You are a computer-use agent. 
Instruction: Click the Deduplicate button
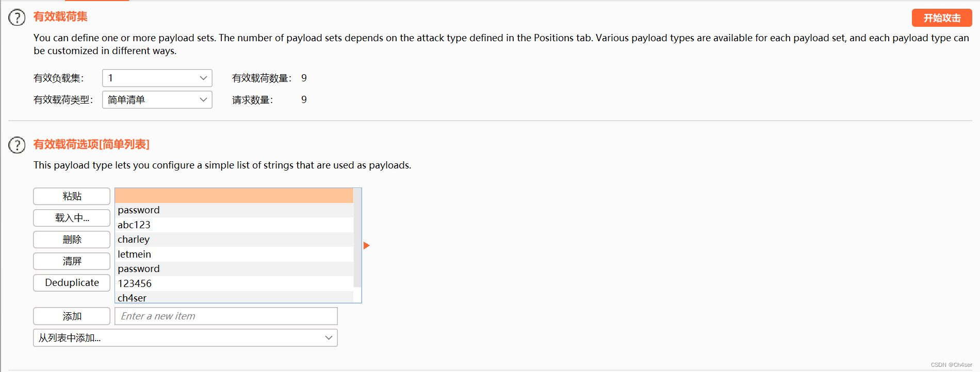click(71, 283)
